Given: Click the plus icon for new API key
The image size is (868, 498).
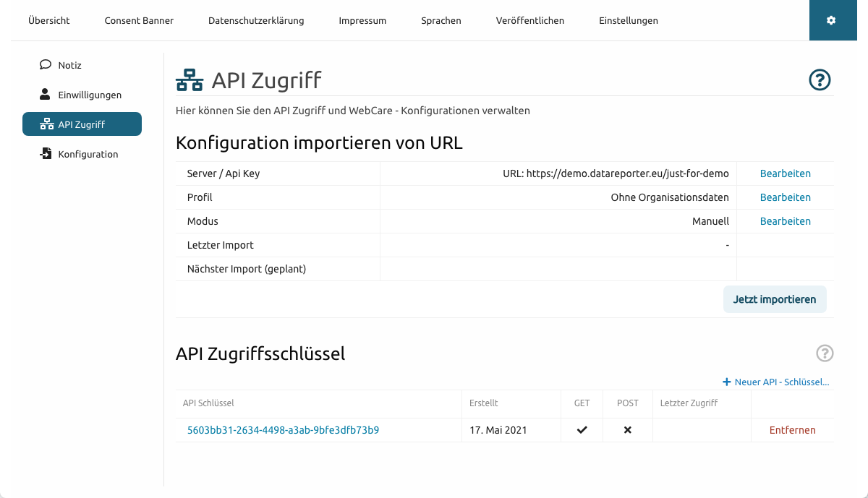Looking at the screenshot, I should tap(726, 382).
